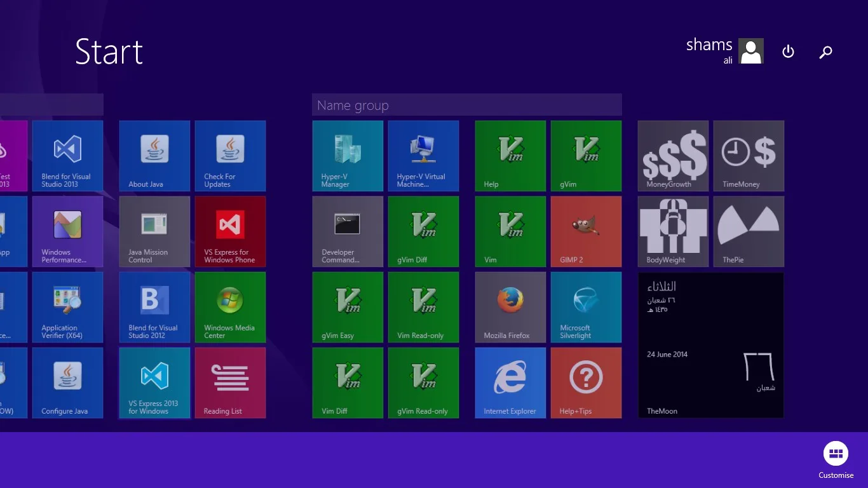Open the gVim Diff tile

tap(423, 231)
